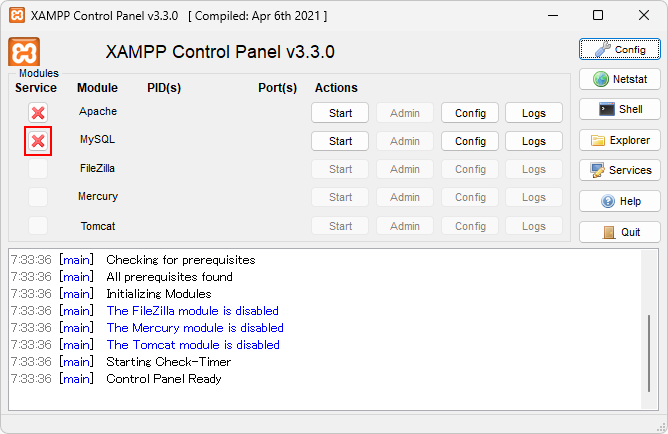Launch the Shell terminal icon button
The image size is (668, 434).
pos(619,109)
